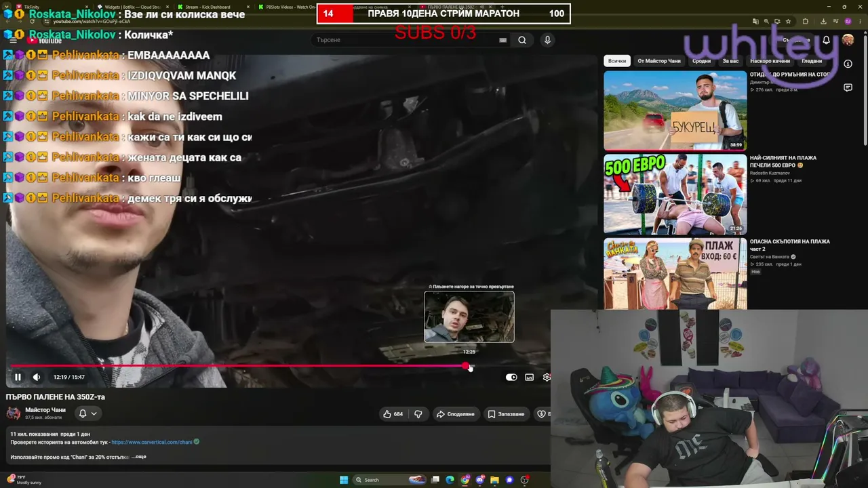Open the 500 ЕВРО beach video thumbnail

click(675, 194)
